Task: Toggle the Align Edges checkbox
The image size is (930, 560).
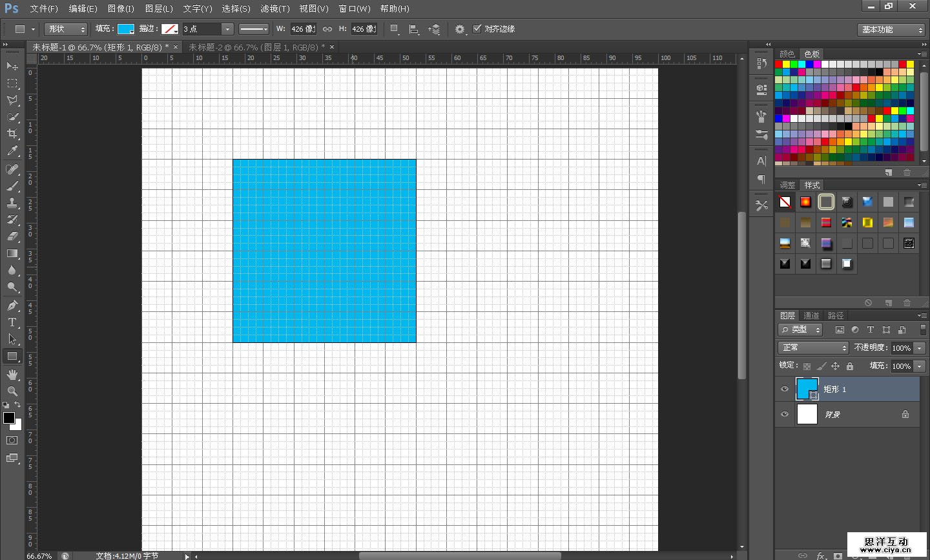Action: click(x=477, y=28)
